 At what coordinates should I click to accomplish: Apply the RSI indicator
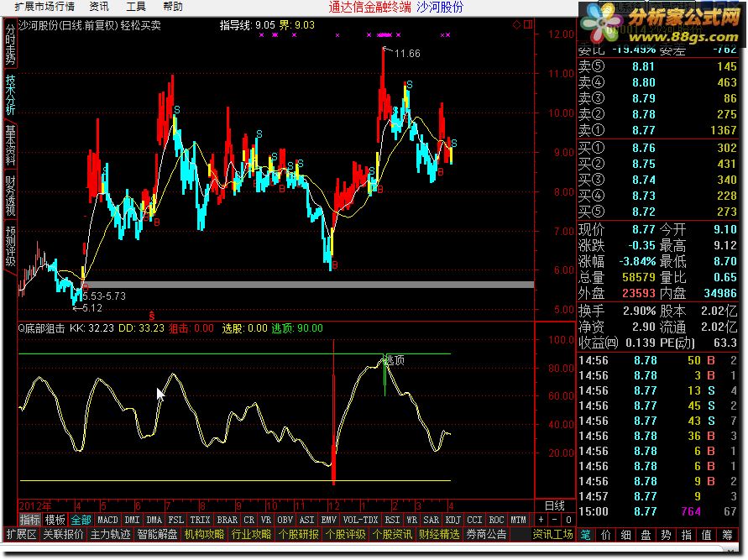(x=392, y=520)
